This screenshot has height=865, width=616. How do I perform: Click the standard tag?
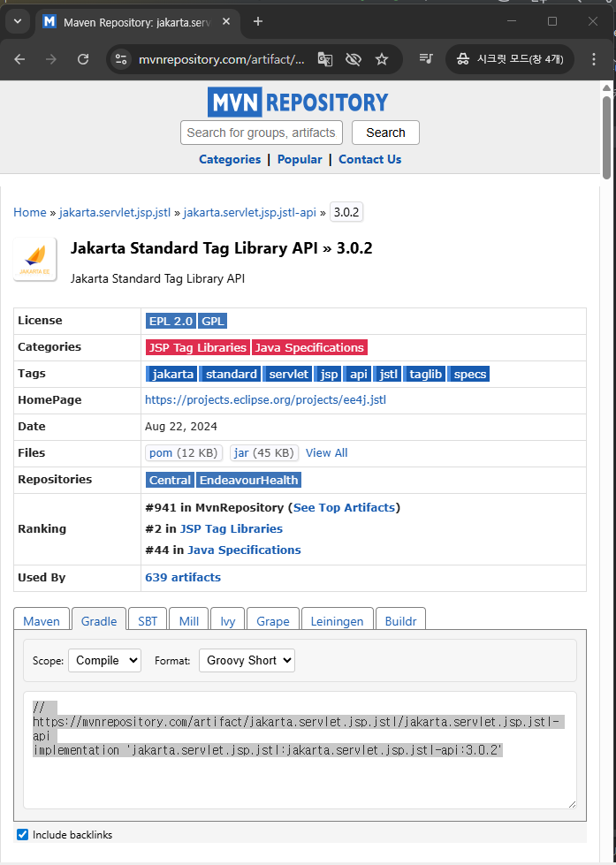click(x=230, y=374)
